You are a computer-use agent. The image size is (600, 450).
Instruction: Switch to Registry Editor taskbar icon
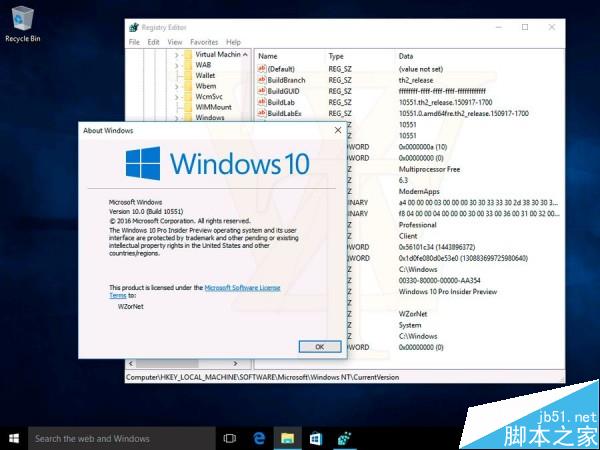click(x=344, y=439)
